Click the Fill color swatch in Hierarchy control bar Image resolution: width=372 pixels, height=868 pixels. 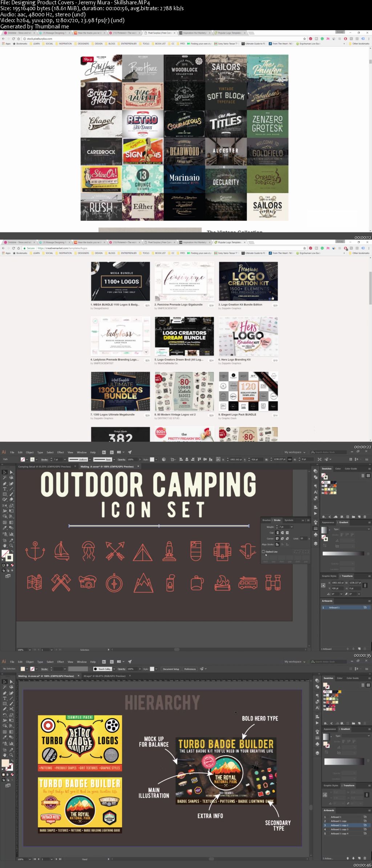[23, 669]
